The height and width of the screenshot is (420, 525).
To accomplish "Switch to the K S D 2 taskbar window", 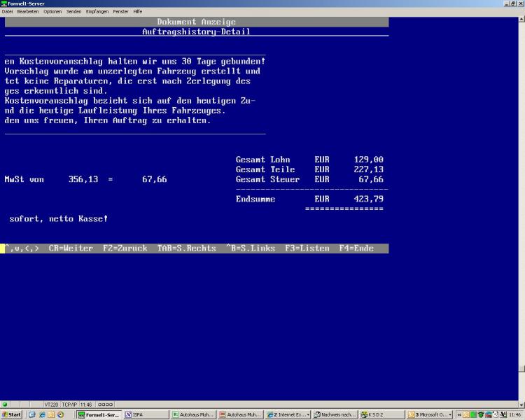I will tap(381, 414).
